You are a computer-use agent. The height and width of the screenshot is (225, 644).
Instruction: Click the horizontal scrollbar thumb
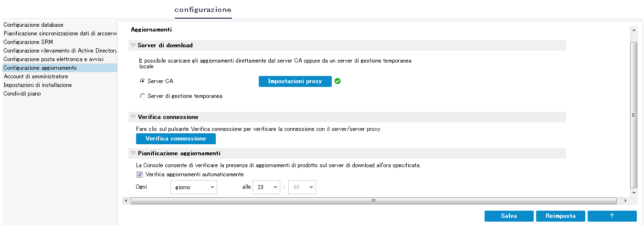click(374, 201)
